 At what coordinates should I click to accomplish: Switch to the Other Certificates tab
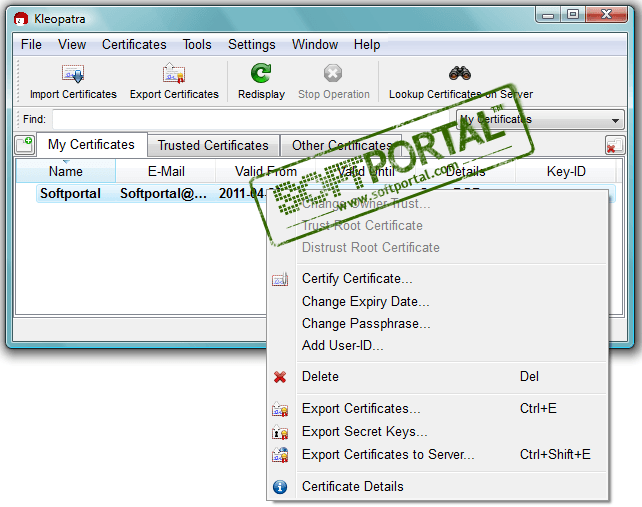(341, 145)
